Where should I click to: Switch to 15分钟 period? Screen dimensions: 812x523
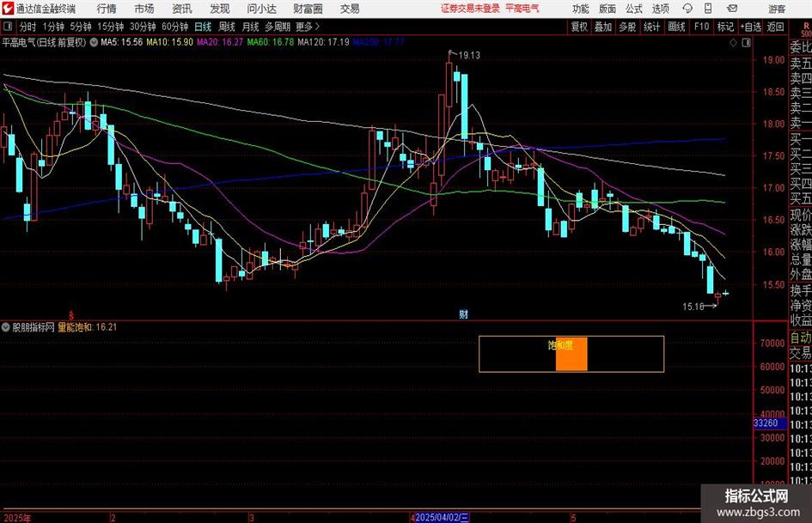111,27
